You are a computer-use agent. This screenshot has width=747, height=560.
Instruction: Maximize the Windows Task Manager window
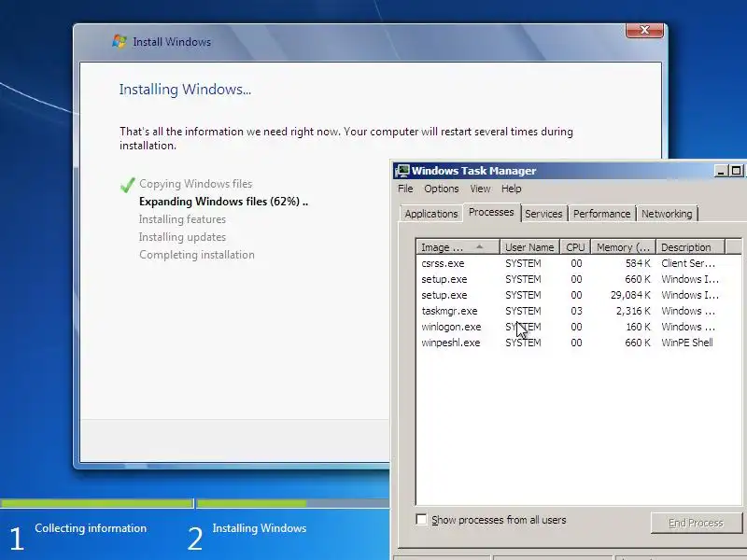point(737,171)
